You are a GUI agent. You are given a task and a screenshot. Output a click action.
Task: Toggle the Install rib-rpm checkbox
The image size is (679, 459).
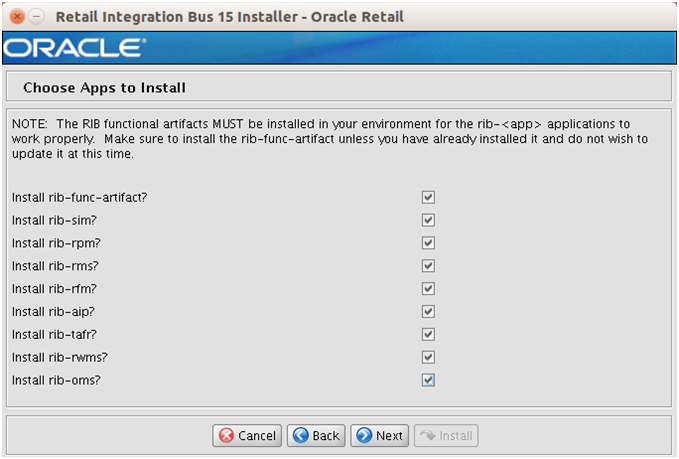[x=428, y=243]
